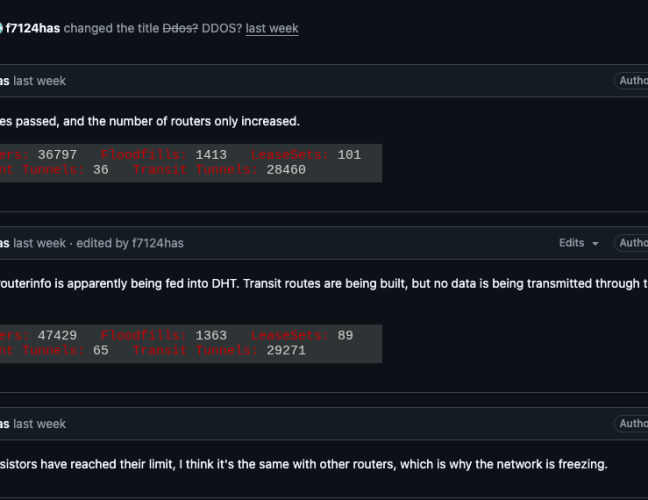Expand edit history via the Edits caret arrow
Screen dimensions: 648x500
pos(596,243)
